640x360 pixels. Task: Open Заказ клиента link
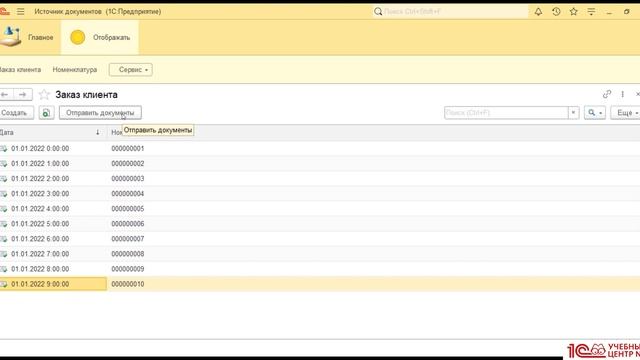point(20,70)
